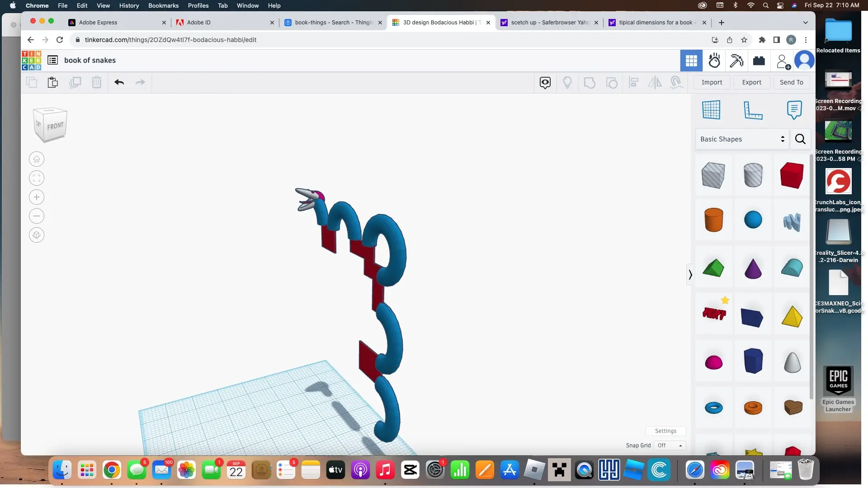
Task: Switch to book-things Search tab
Action: (334, 23)
